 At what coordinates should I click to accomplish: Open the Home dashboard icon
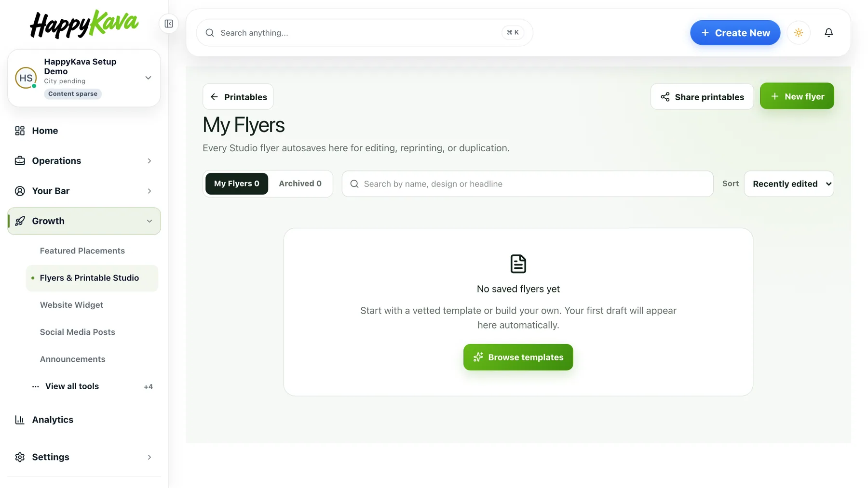coord(20,131)
